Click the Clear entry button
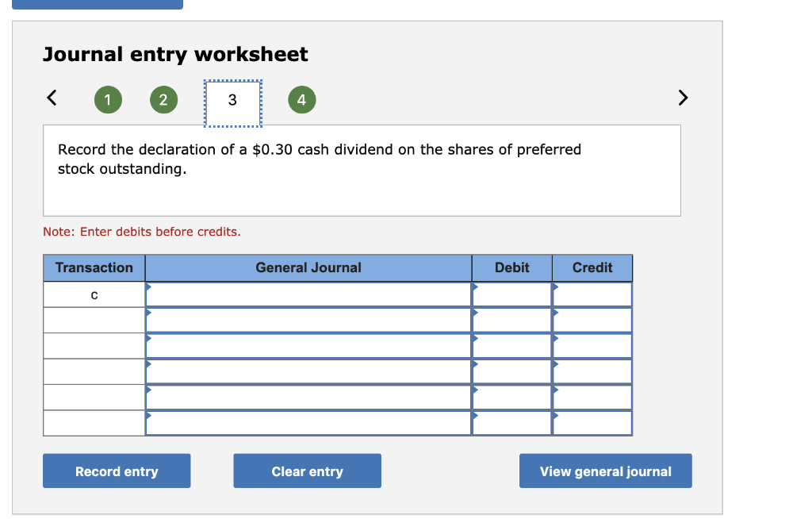 click(x=307, y=471)
